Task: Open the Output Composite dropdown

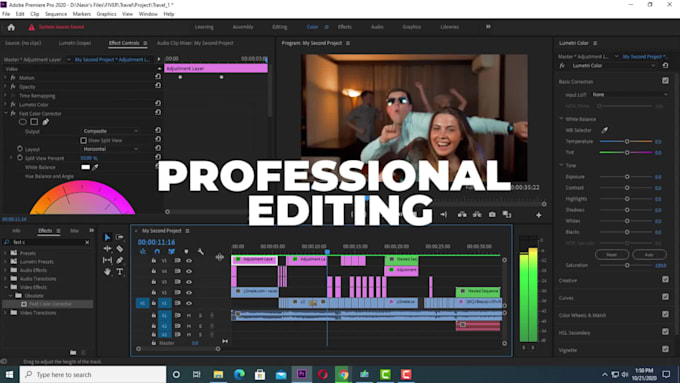Action: pos(110,131)
